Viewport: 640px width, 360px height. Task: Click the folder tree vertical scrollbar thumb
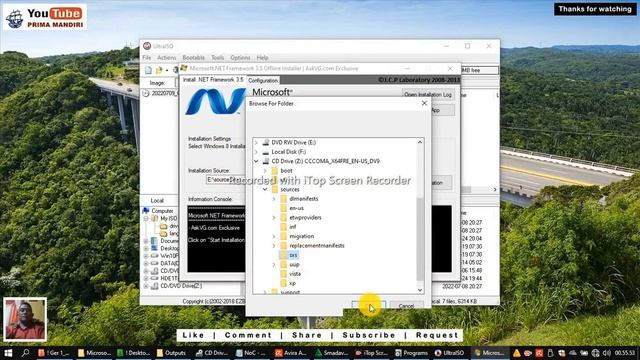pos(420,239)
